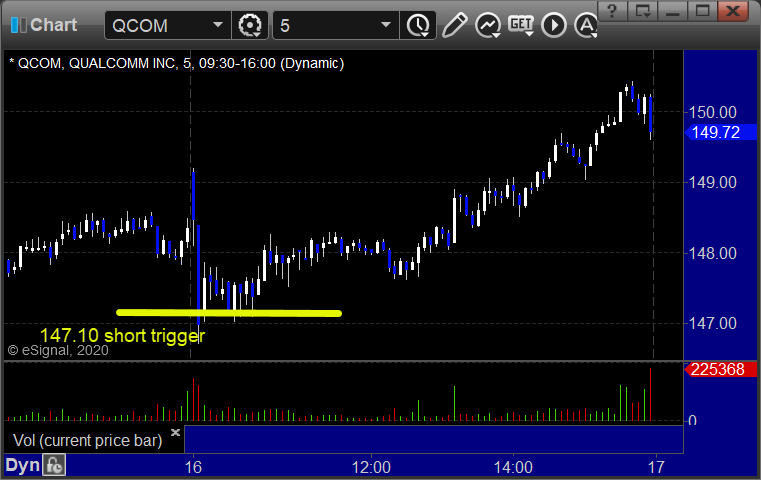Open the help question mark button
Viewport: 761px width, 480px height.
point(612,11)
